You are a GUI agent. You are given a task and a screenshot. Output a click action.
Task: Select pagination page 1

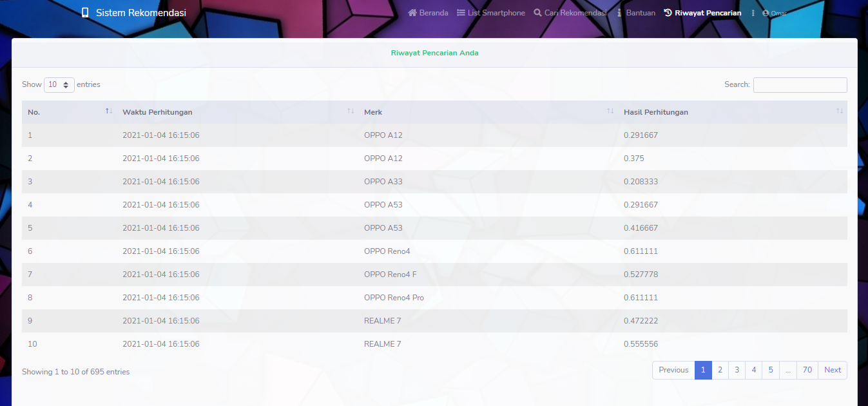pyautogui.click(x=703, y=370)
